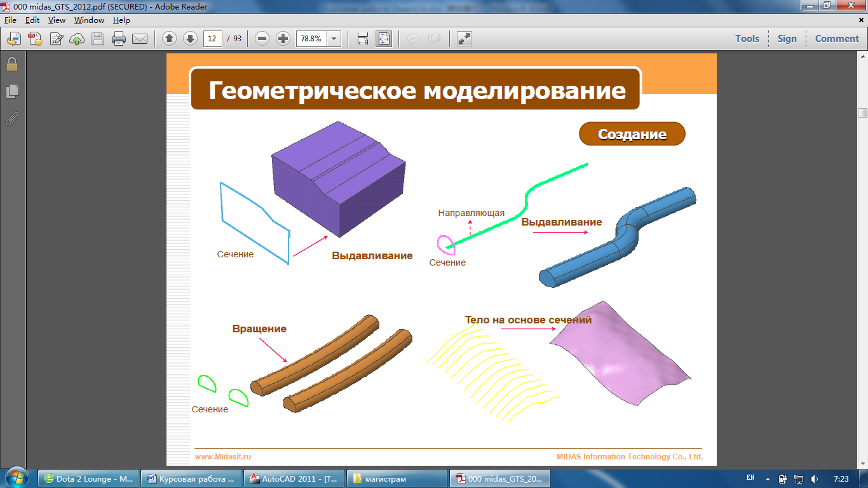Open the Comment pane

(837, 39)
